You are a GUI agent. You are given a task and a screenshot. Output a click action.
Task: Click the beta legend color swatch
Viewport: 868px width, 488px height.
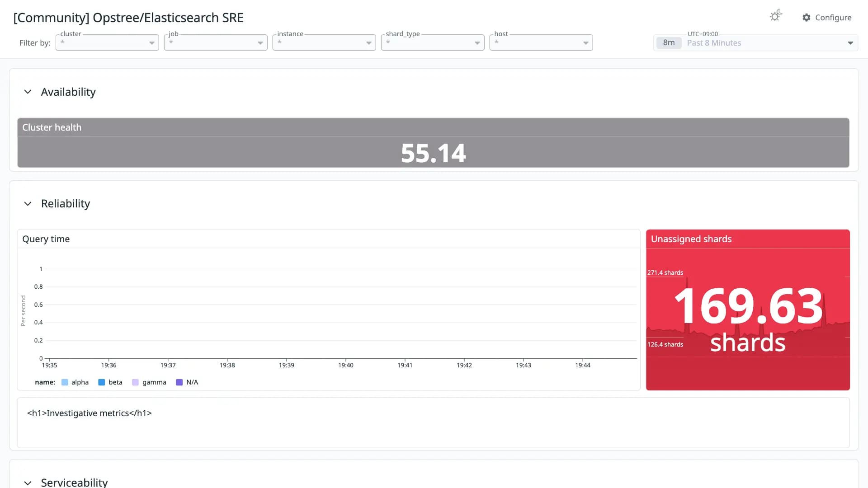[102, 382]
